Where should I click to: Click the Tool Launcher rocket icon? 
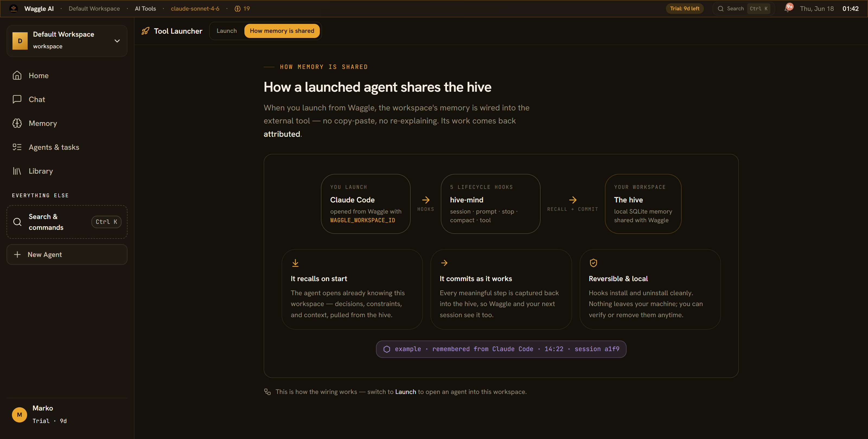146,31
